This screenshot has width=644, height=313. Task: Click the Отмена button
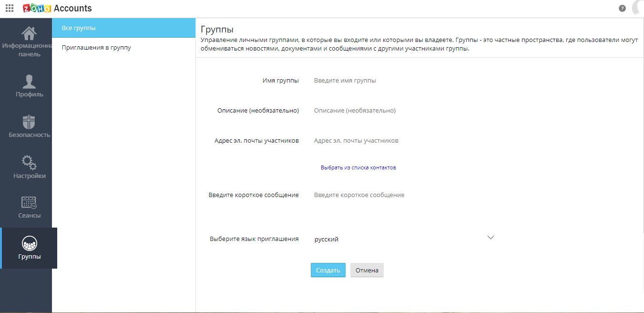click(x=367, y=270)
